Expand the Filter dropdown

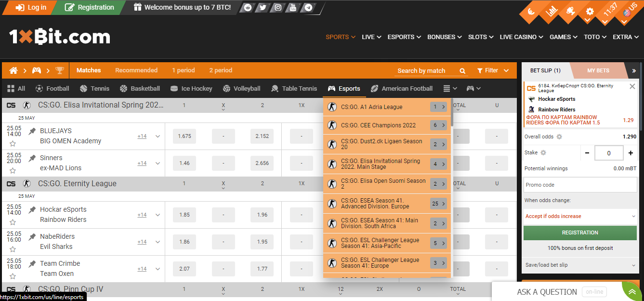point(492,70)
